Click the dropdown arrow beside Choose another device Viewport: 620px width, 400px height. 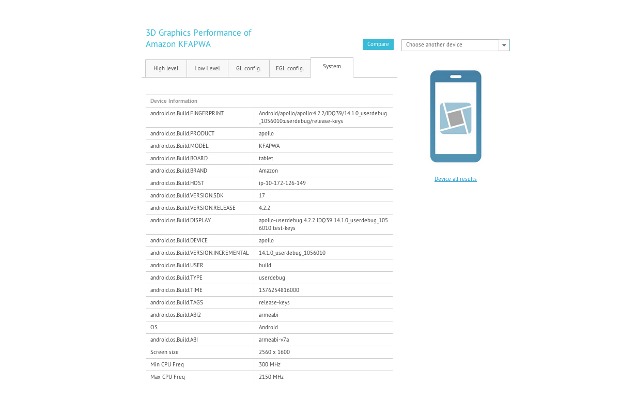(x=504, y=45)
